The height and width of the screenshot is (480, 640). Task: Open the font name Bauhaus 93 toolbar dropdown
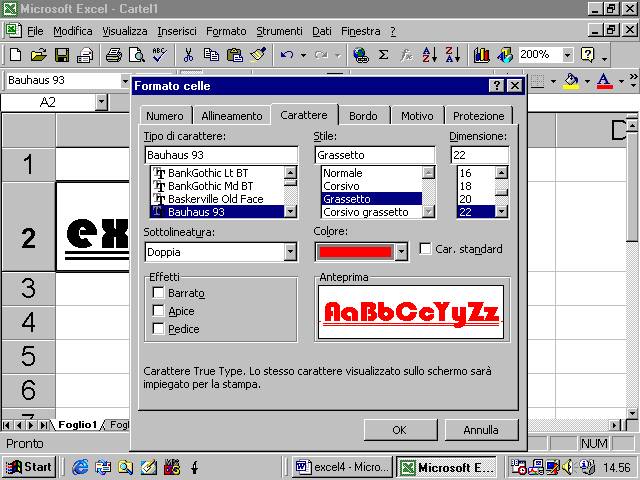125,81
